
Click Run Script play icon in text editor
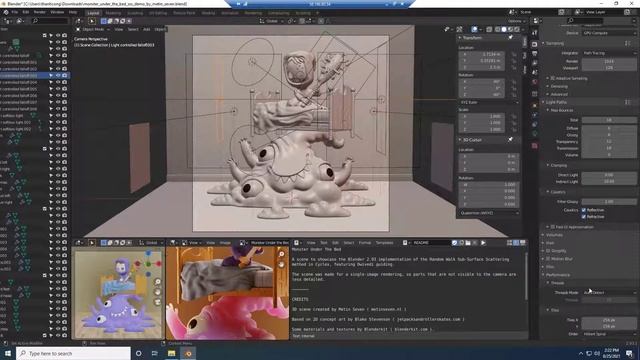[483, 243]
